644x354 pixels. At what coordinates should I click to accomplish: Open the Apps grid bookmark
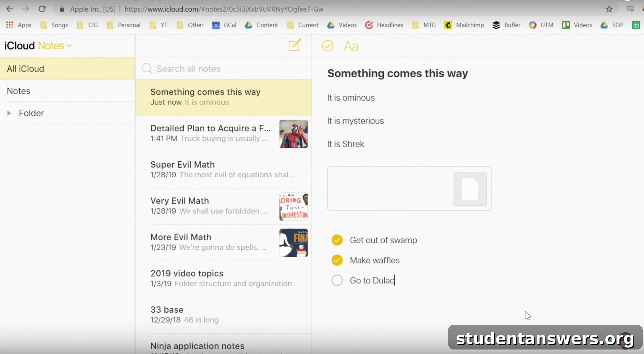[19, 25]
